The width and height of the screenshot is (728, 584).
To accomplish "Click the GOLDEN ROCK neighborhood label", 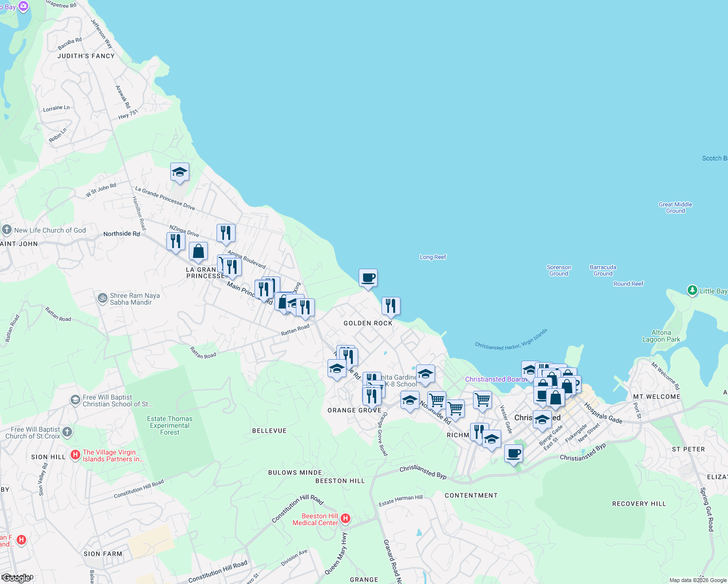I will 368,323.
